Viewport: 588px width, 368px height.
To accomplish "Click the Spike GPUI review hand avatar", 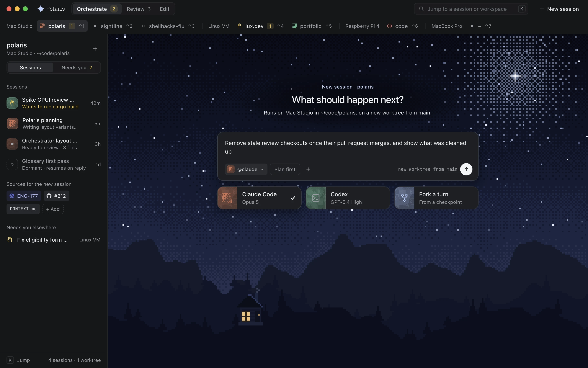I will click(x=12, y=103).
